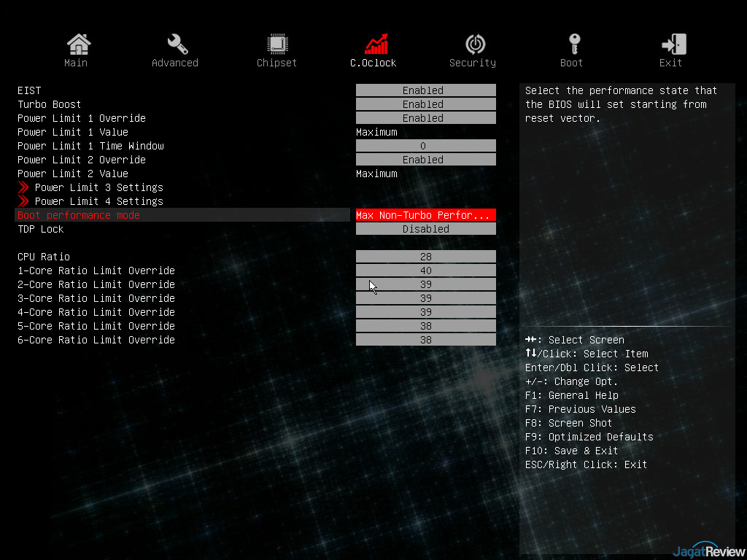Select 1-Core Ratio Limit Override value 40
The image size is (747, 560).
coord(425,271)
